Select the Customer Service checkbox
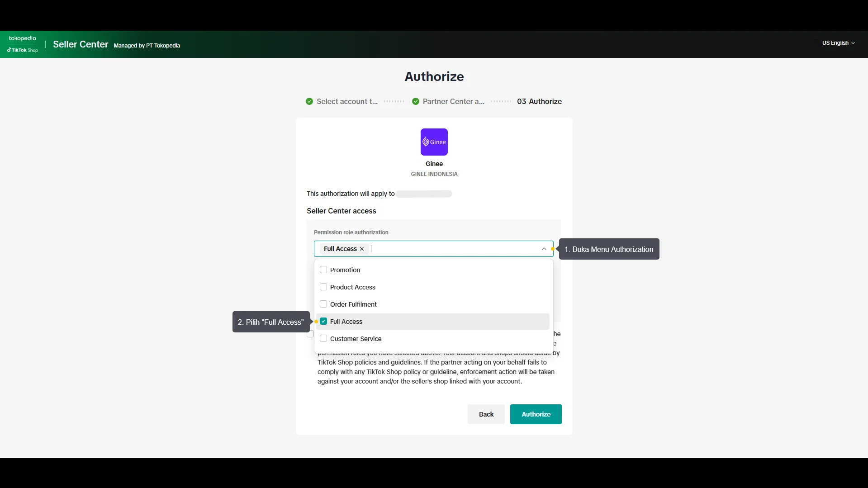868x488 pixels. [x=323, y=339]
